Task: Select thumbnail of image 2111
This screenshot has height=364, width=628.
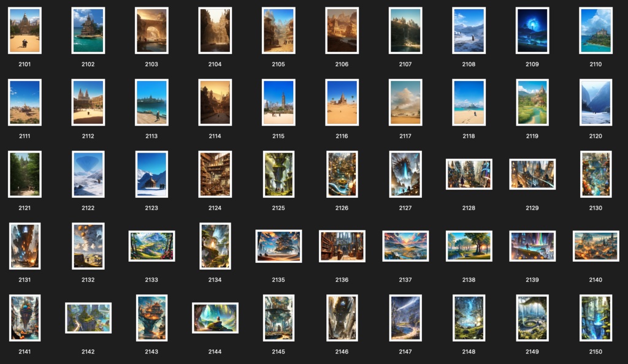Action: (25, 102)
